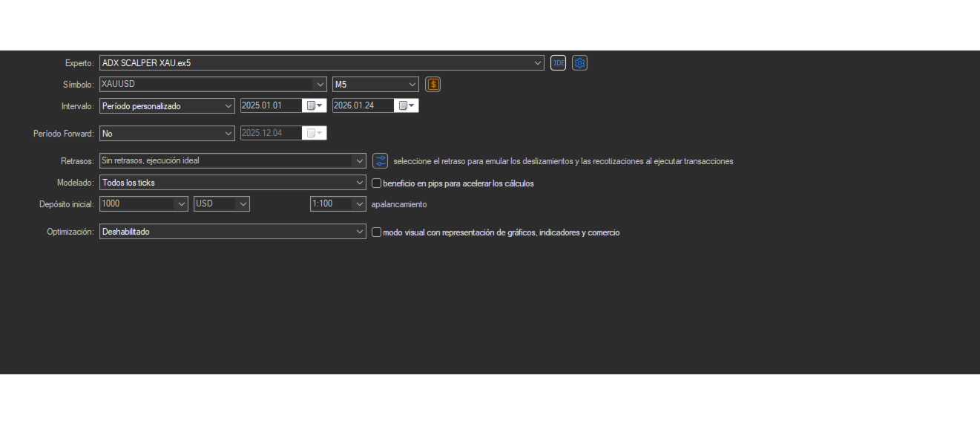Expand Optimización Deshabilitado dropdown
The height and width of the screenshot is (430, 980).
point(360,232)
